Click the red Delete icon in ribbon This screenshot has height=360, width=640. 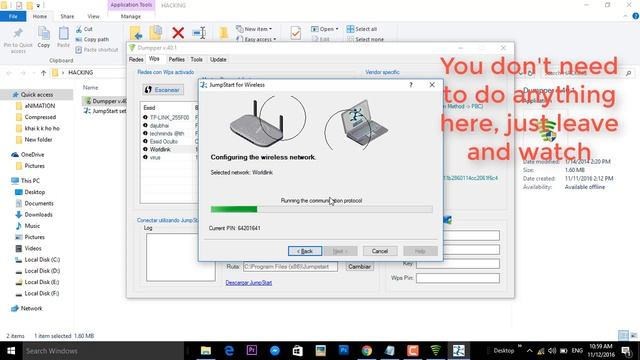tap(178, 33)
